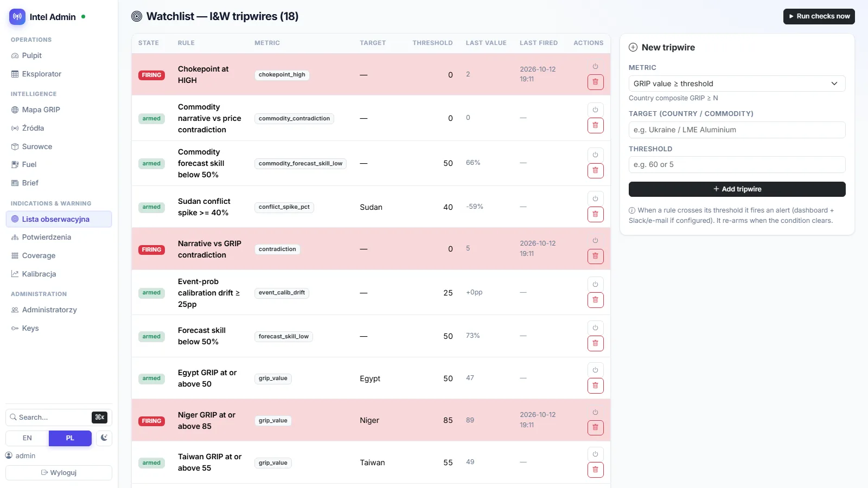Go to Źródła section
Viewport: 868px width, 488px height.
pyautogui.click(x=59, y=128)
